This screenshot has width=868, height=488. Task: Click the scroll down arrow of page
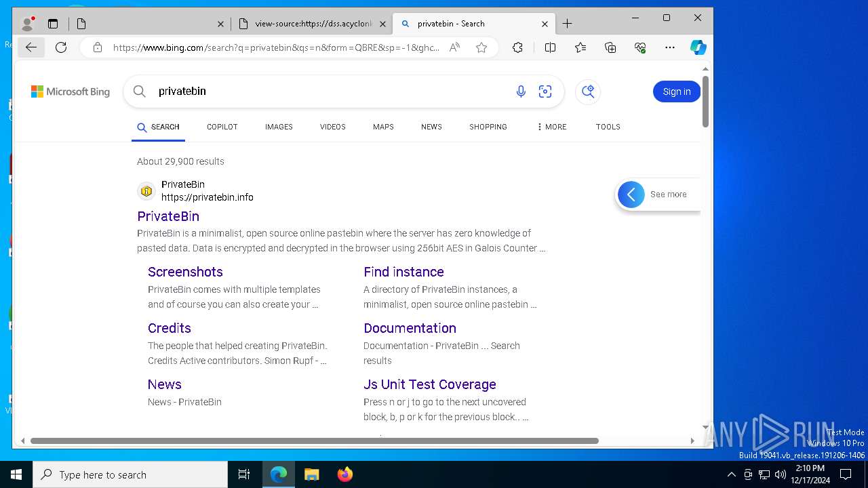click(705, 428)
